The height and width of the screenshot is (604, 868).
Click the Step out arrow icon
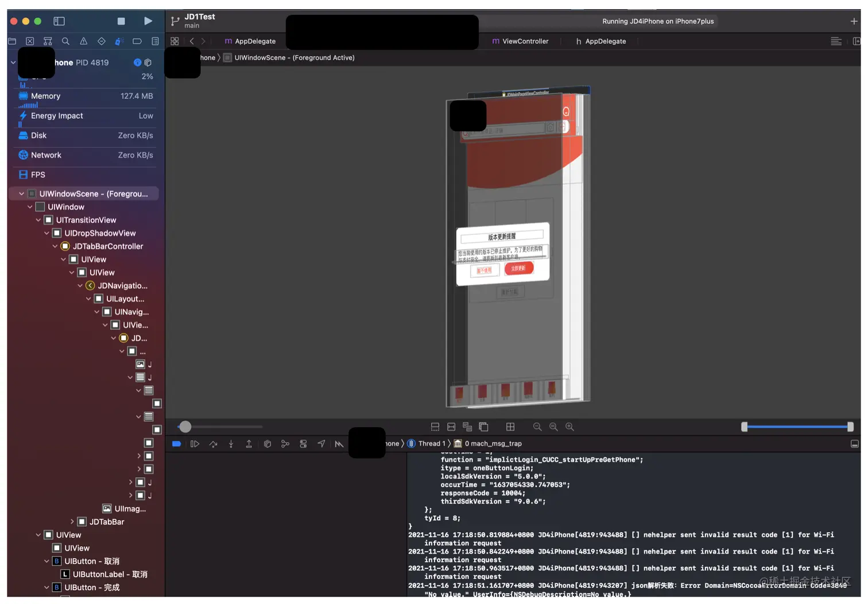coord(249,444)
